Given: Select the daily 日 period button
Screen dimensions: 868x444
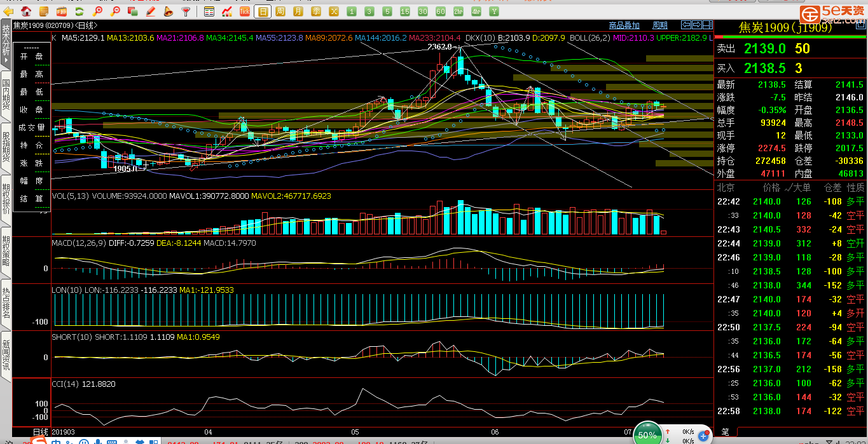Looking at the screenshot, I should (263, 11).
